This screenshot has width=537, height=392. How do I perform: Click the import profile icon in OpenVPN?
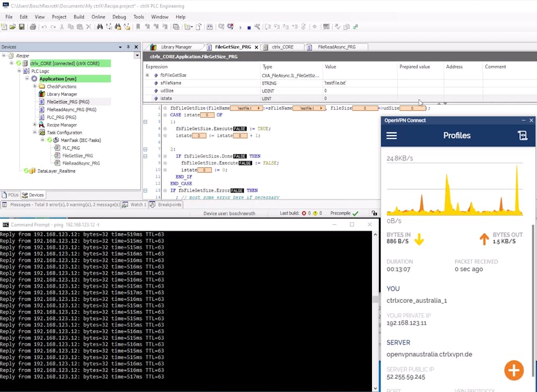(x=522, y=136)
